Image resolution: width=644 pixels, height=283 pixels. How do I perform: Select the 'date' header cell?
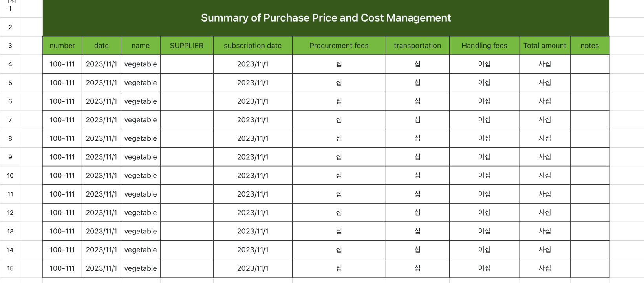[x=101, y=46]
